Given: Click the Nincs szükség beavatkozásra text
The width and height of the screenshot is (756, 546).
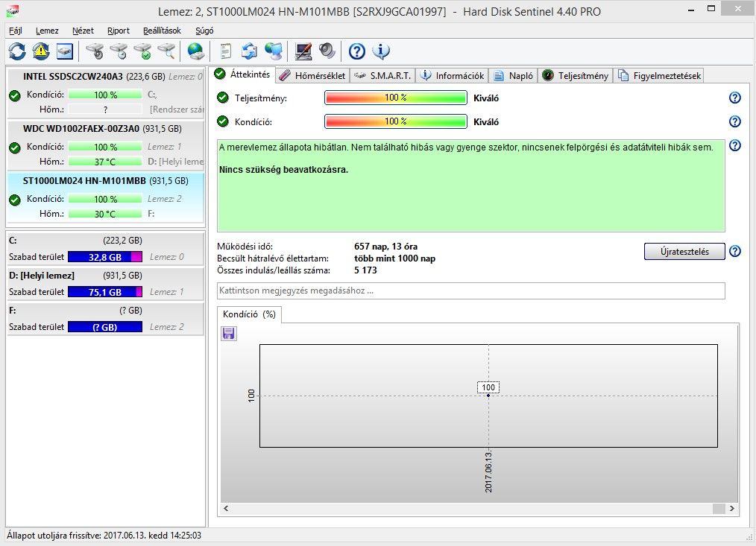Looking at the screenshot, I should coord(283,170).
